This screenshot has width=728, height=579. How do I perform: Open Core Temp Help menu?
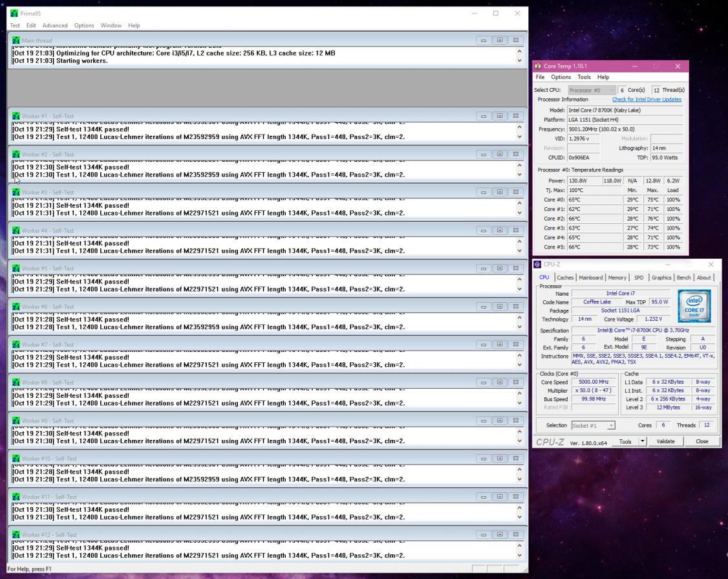[603, 77]
